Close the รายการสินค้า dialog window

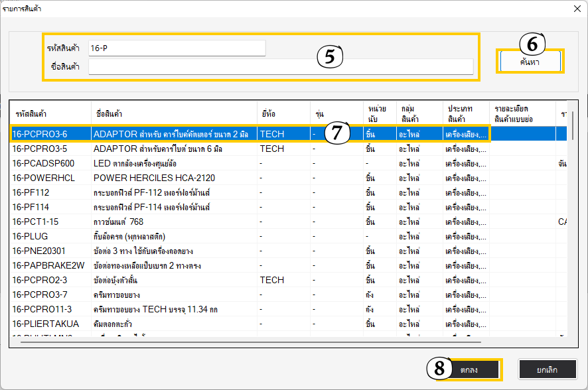tap(574, 8)
